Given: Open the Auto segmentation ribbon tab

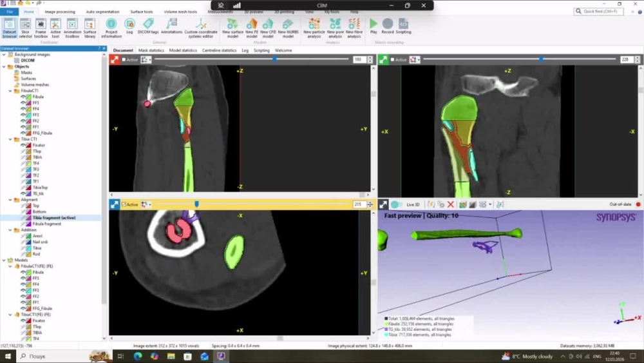Looking at the screenshot, I should [102, 12].
